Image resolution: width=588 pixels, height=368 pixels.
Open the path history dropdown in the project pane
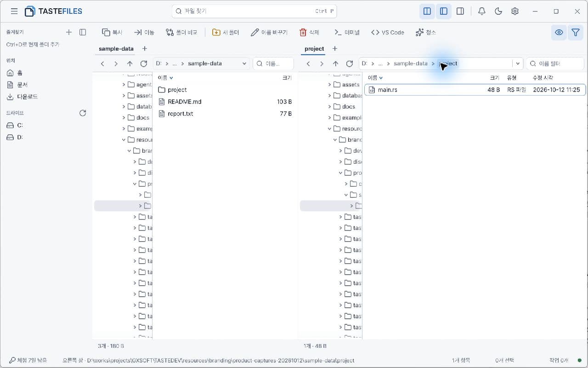tap(518, 63)
